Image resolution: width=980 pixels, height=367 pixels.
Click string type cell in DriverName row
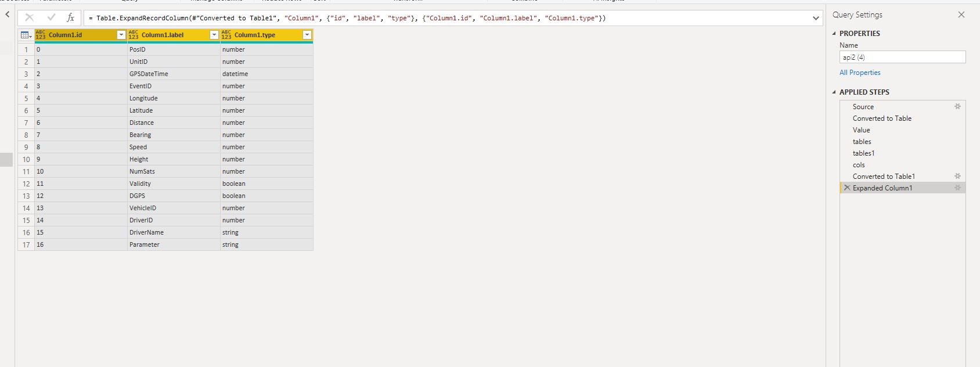click(266, 232)
